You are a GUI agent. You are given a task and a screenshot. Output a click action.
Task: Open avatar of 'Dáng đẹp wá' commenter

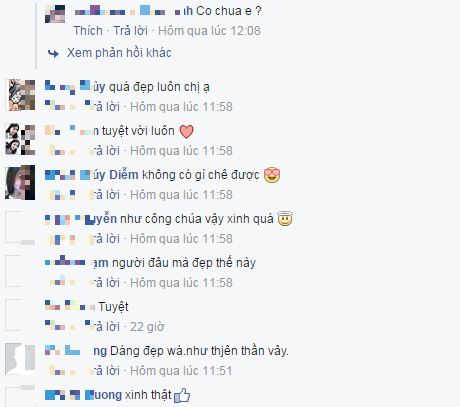(x=20, y=359)
